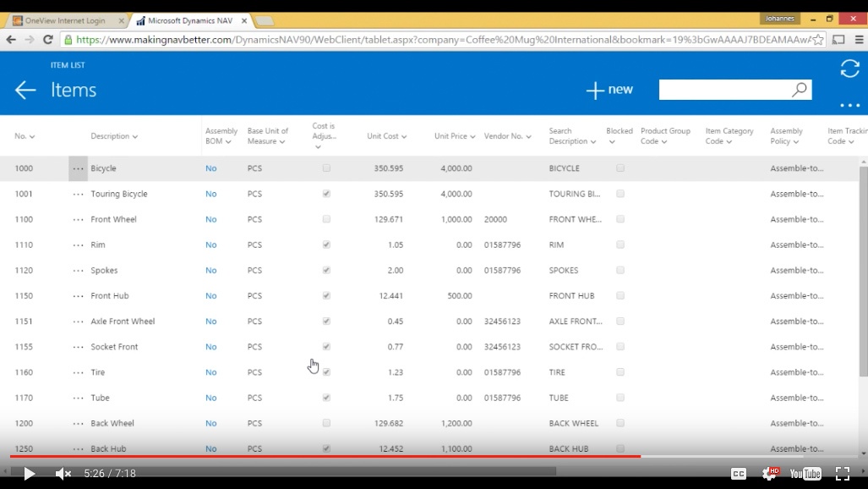Toggle Cost is Adjusted for Rim
This screenshot has width=868, height=489.
pyautogui.click(x=326, y=244)
